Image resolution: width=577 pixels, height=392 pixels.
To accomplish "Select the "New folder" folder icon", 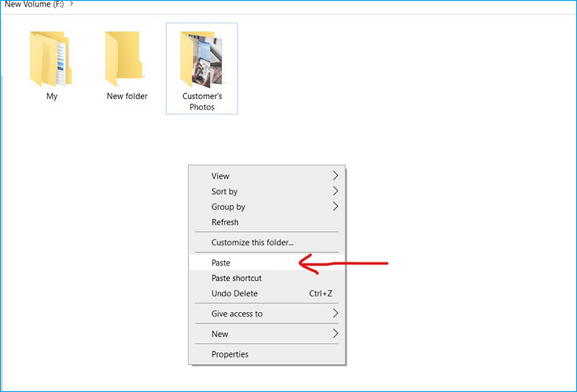I will pyautogui.click(x=127, y=56).
